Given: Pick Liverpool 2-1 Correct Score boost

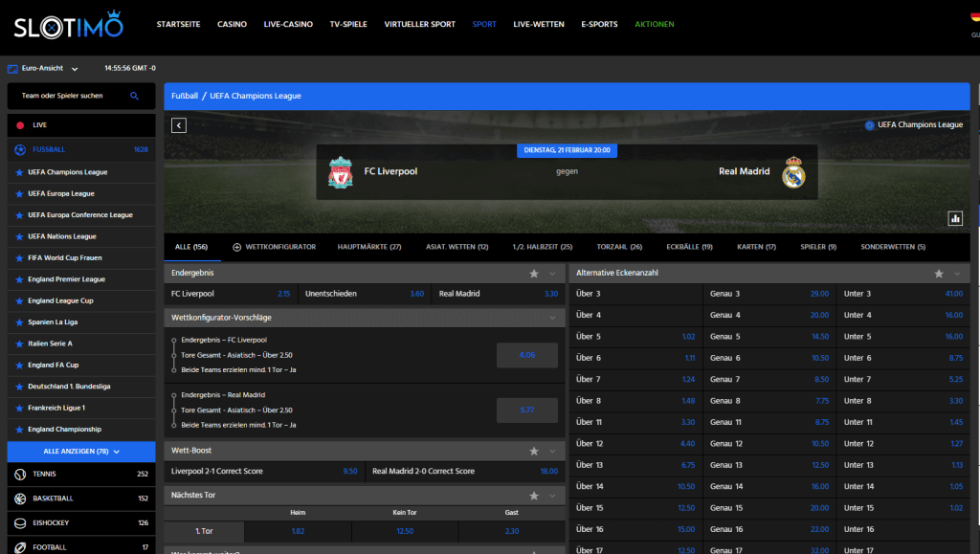Looking at the screenshot, I should coord(264,472).
